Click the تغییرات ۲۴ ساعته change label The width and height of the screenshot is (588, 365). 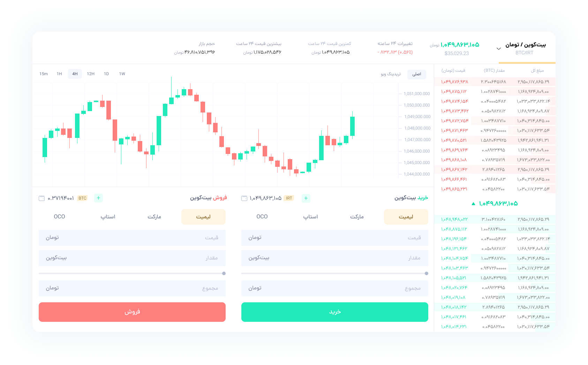click(395, 44)
